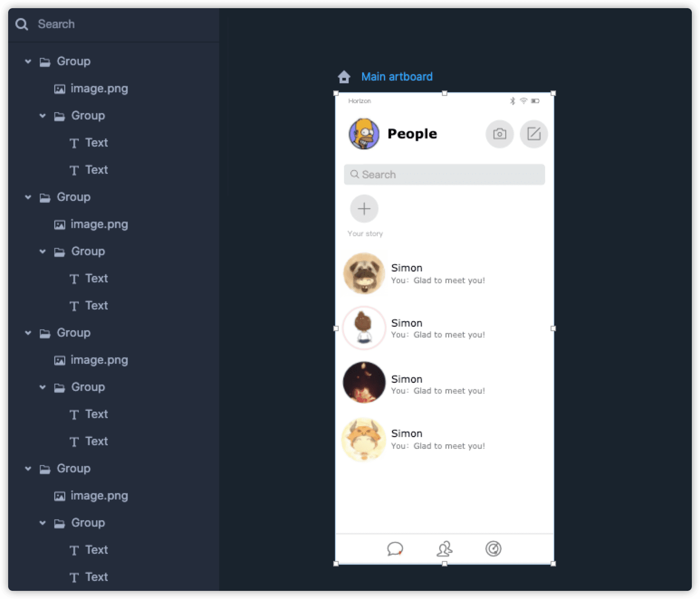Click the compose edit icon in header

tap(534, 134)
